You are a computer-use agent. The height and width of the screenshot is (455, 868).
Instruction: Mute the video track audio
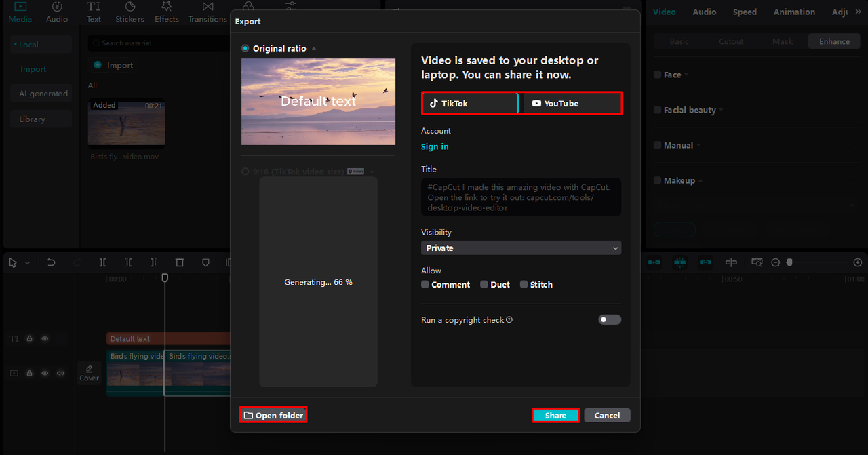60,373
